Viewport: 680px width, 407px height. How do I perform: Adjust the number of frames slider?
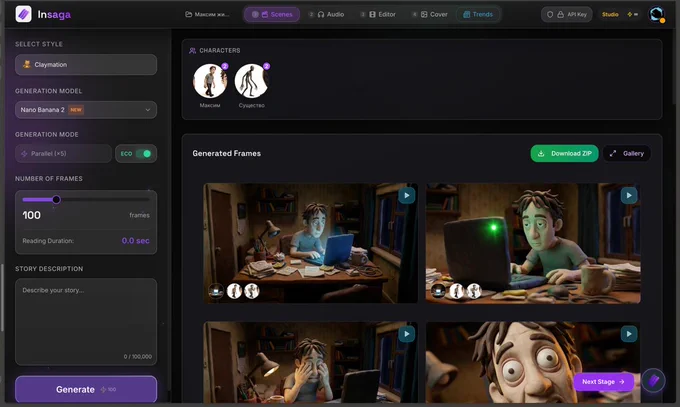(x=56, y=200)
